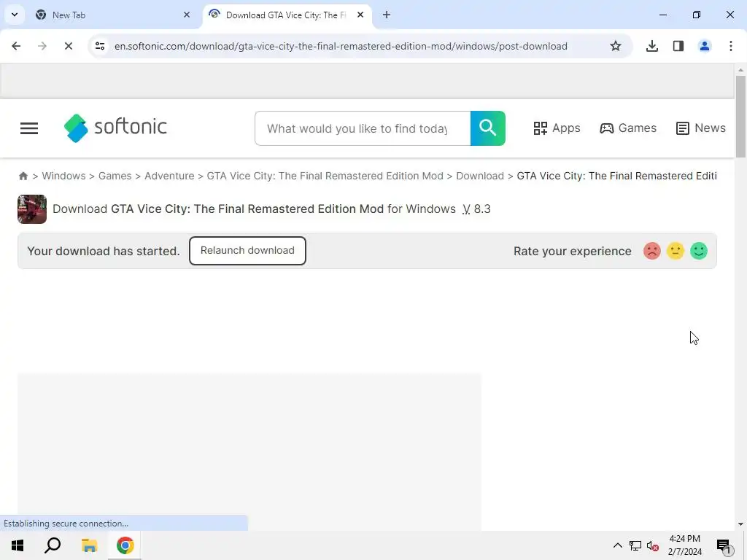Open the notification center icon

click(724, 545)
